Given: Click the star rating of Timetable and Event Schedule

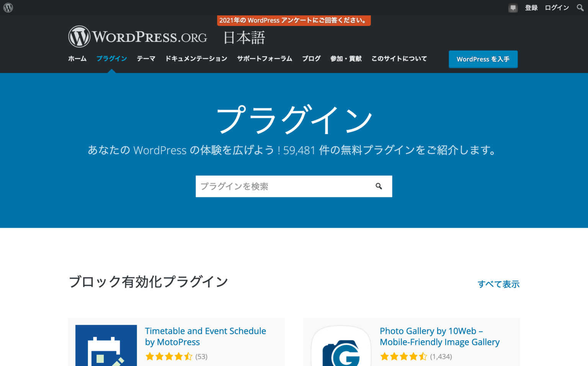Looking at the screenshot, I should click(x=169, y=356).
